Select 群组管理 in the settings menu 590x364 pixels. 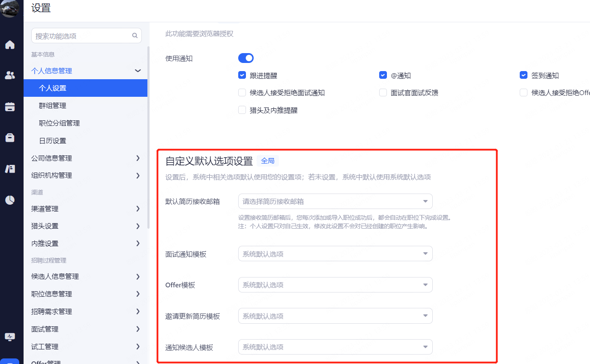[x=53, y=106]
